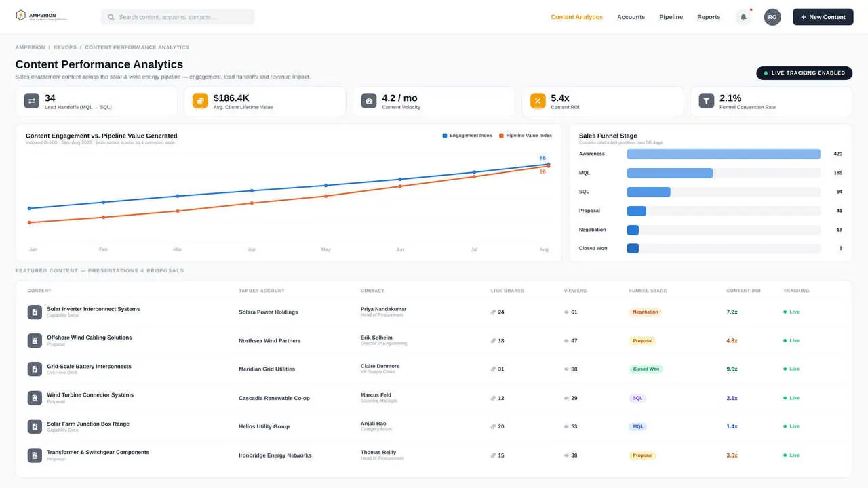Click the link-share icon in the Meridian Grid Utilities row
The image size is (868, 488).
494,369
